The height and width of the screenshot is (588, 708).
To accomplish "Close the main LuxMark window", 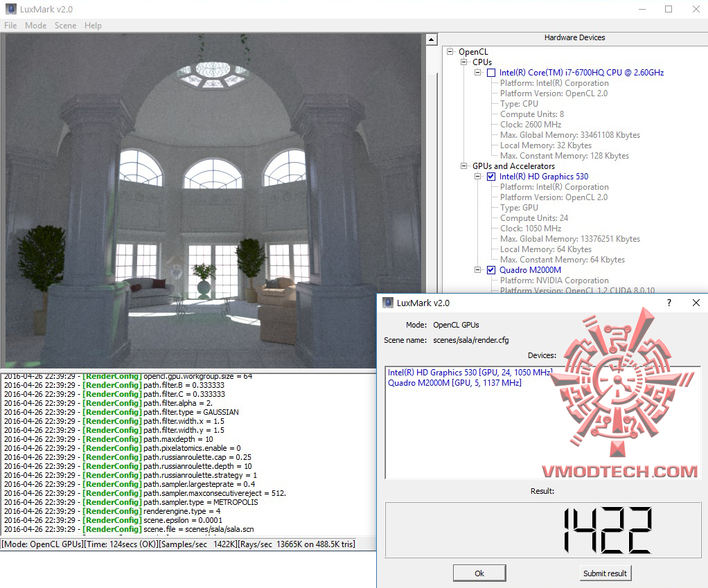I will pos(696,9).
